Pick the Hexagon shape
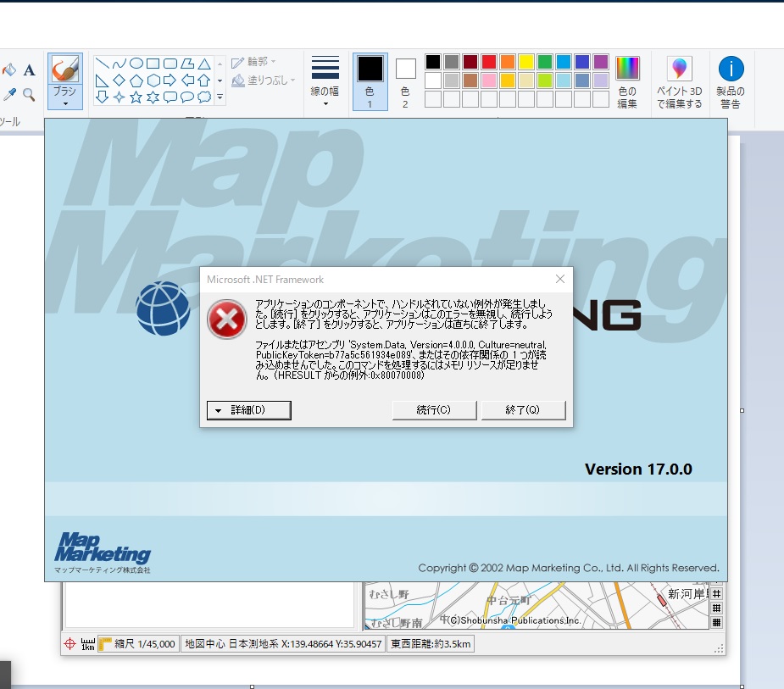Viewport: 784px width, 689px height. 153,81
